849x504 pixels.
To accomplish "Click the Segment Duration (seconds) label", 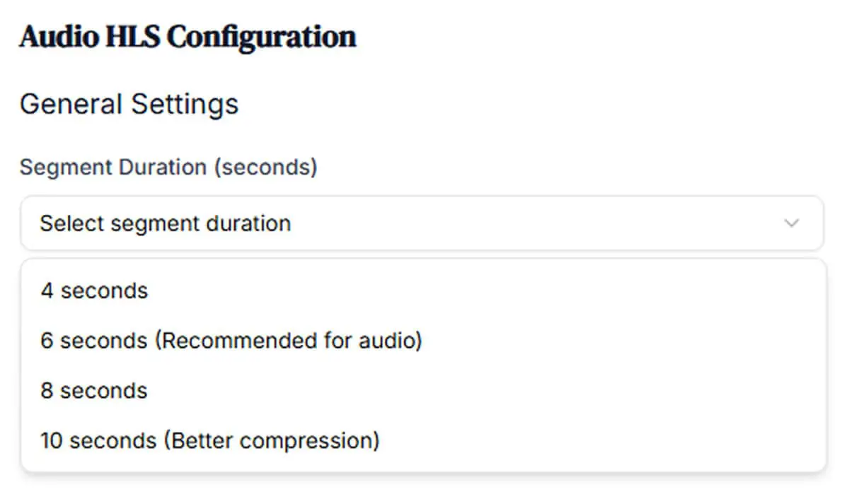I will 168,168.
